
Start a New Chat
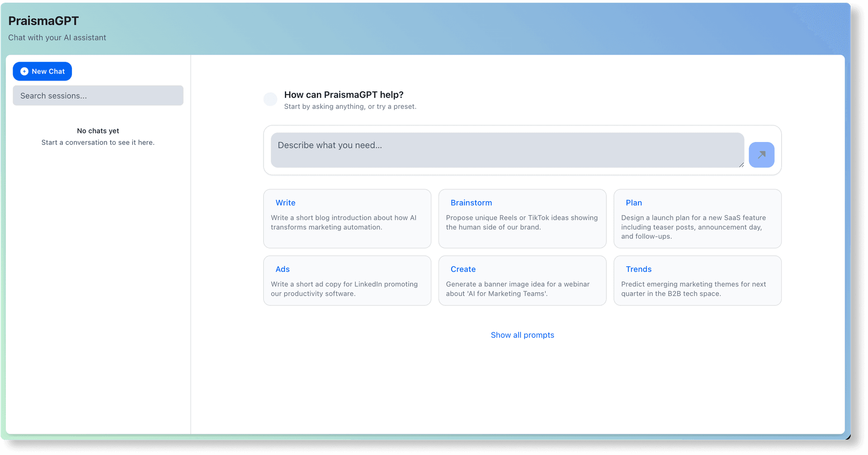42,71
